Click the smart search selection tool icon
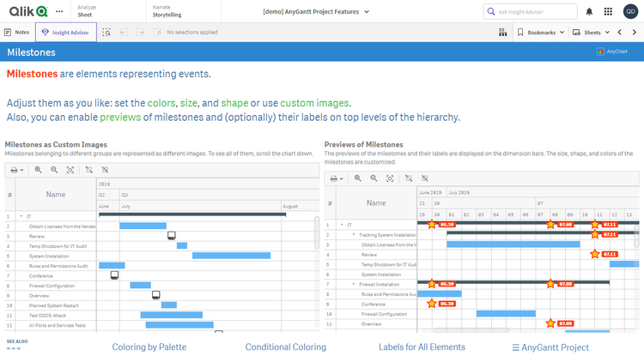The height and width of the screenshot is (362, 644). coord(106,32)
